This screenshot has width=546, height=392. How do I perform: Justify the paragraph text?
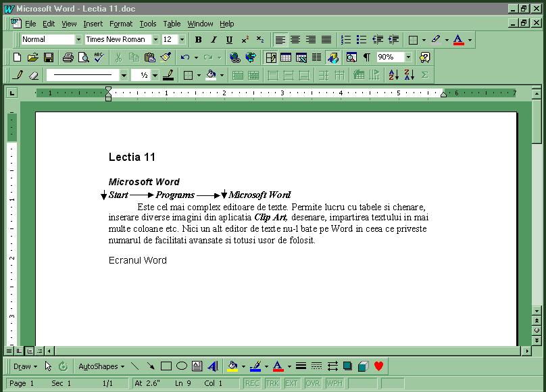(x=326, y=40)
